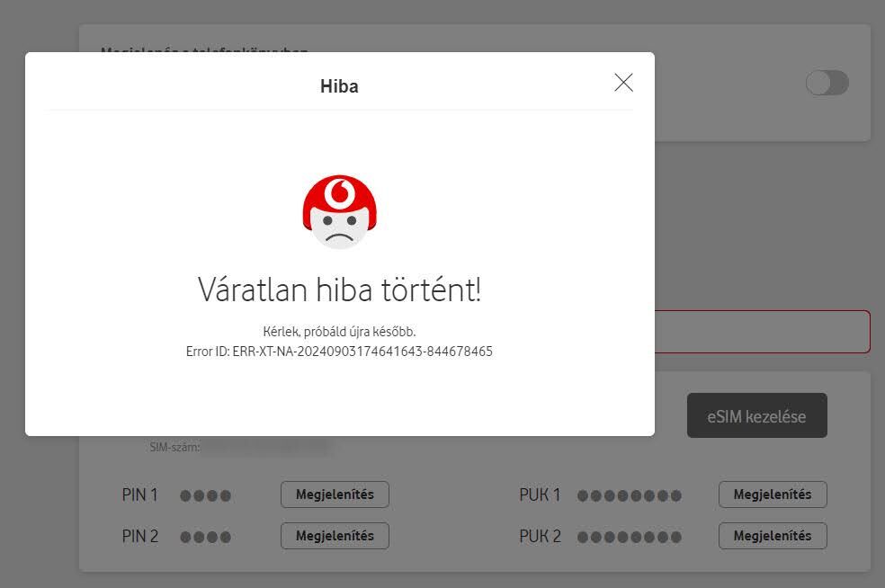Reveal PUK 1 with Megjelenítés
This screenshot has height=588, width=885.
click(x=773, y=494)
